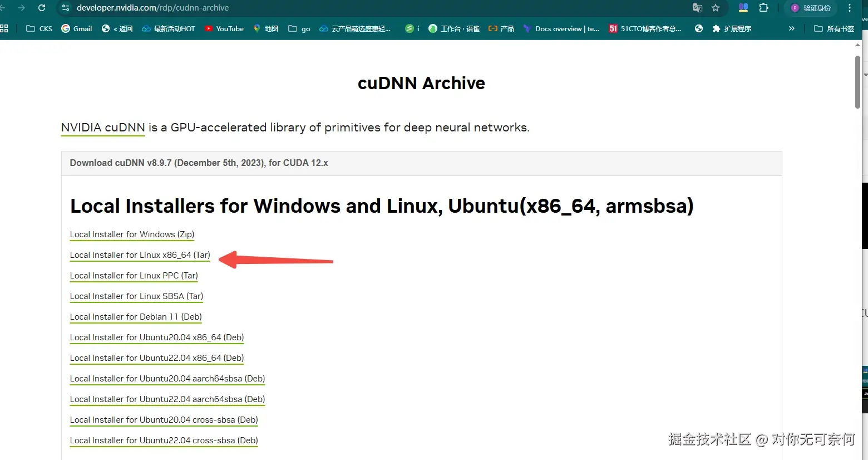Follow the NVIDIA cuDNN link
868x460 pixels.
pyautogui.click(x=103, y=128)
